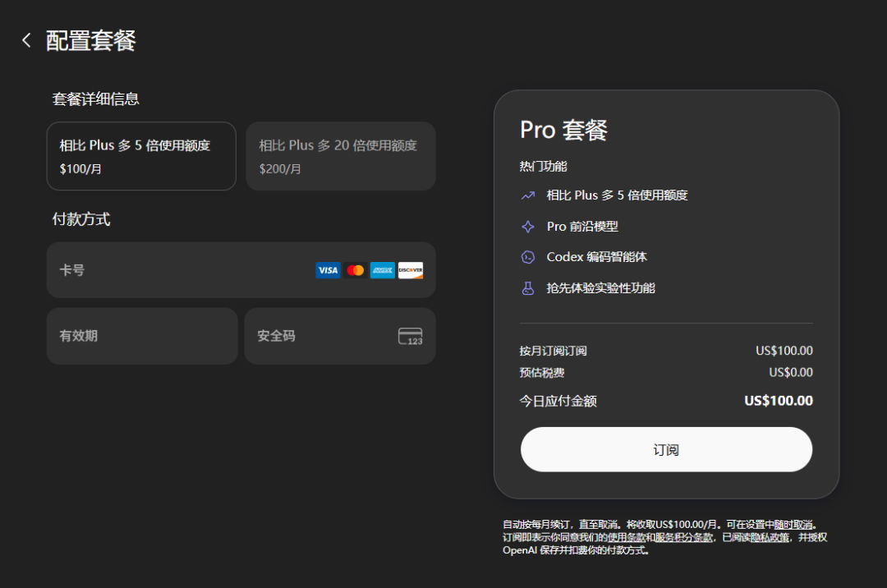Click the 按月订阅订阅 row label
887x588 pixels.
[x=553, y=351]
